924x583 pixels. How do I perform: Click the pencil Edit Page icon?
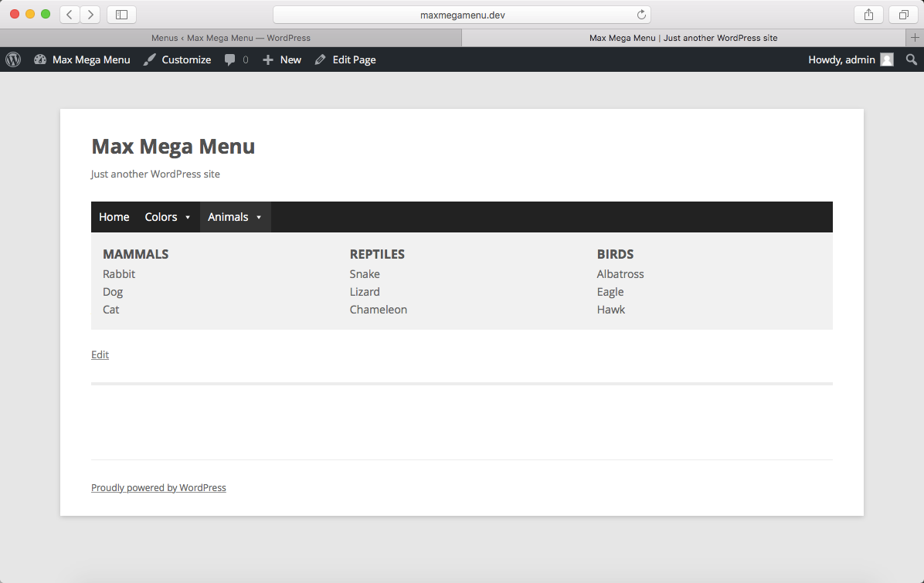[x=320, y=59]
